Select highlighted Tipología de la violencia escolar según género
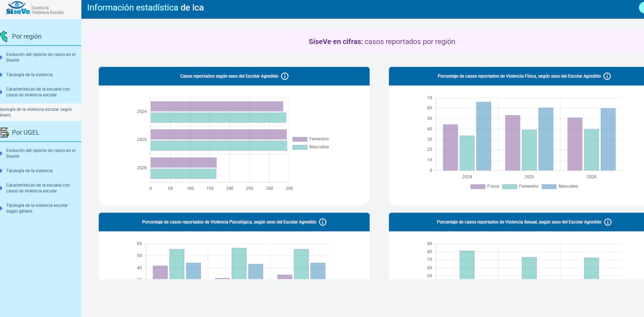This screenshot has width=644, height=317. [x=36, y=112]
